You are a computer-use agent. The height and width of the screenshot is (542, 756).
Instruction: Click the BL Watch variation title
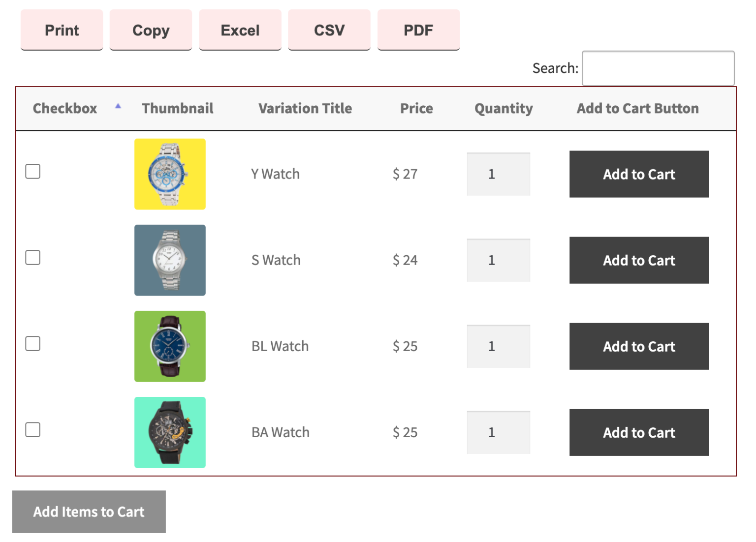click(x=280, y=346)
